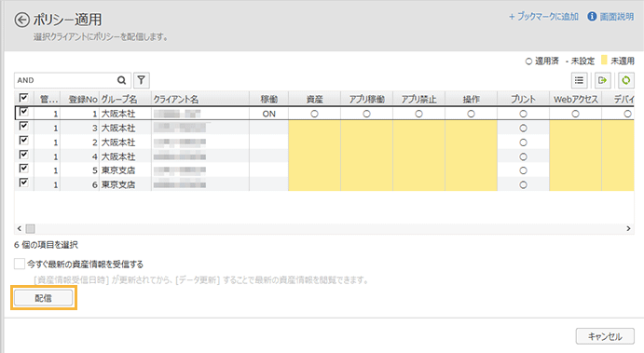Click プリント circle in 登録No 6 row
644x353 pixels.
tap(523, 184)
